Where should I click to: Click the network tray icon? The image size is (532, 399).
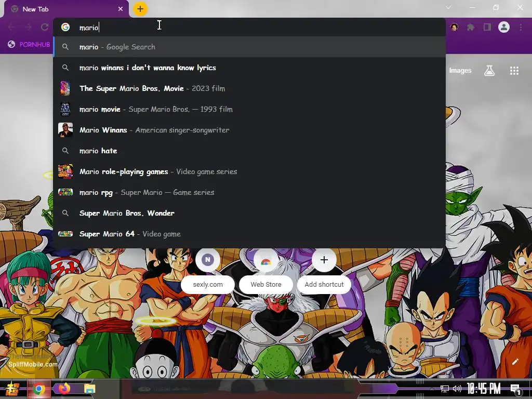(x=445, y=389)
